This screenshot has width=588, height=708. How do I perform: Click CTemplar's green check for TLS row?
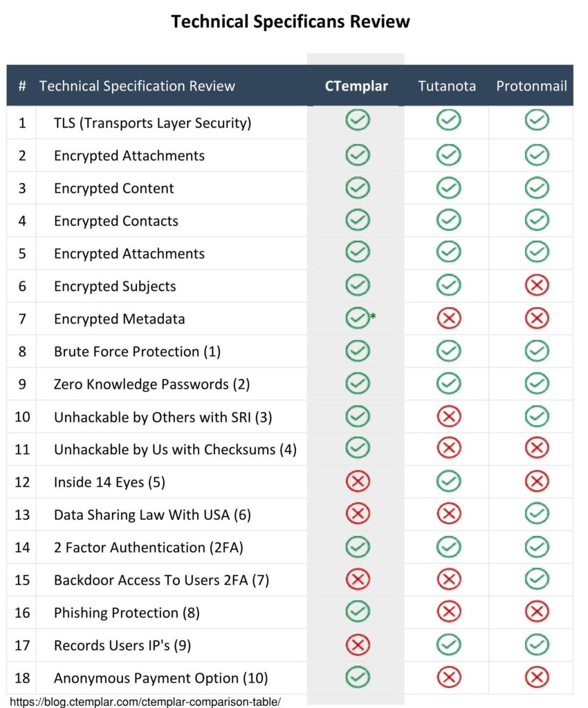point(358,120)
